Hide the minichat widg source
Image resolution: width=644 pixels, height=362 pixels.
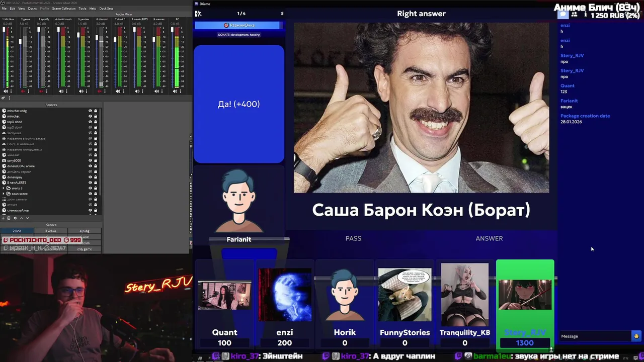pyautogui.click(x=91, y=111)
